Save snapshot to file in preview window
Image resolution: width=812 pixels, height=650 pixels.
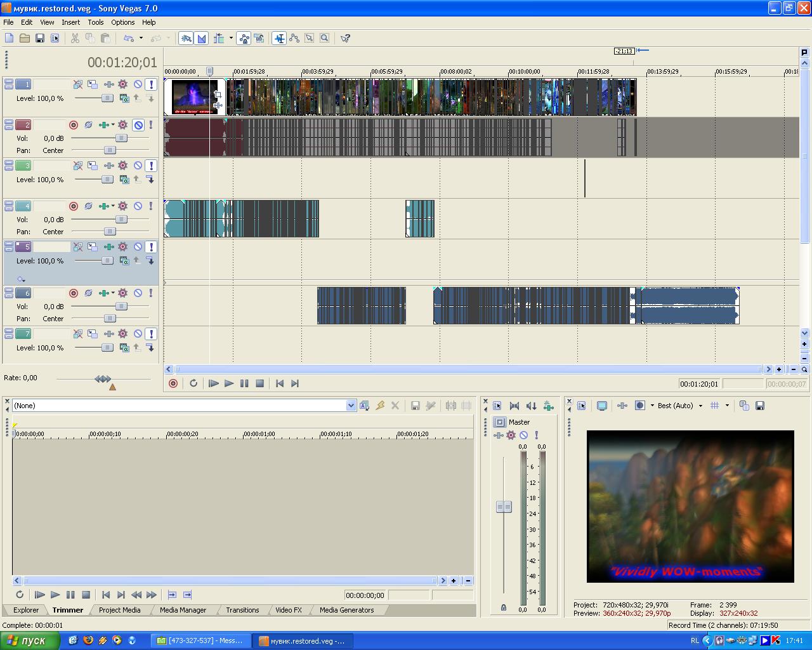760,406
